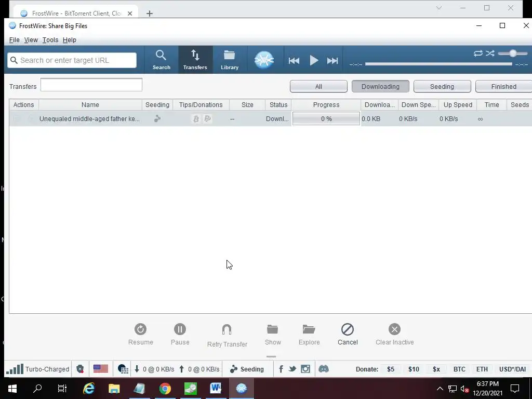This screenshot has width=532, height=399.
Task: Open a new browser tab with plus
Action: tap(150, 14)
